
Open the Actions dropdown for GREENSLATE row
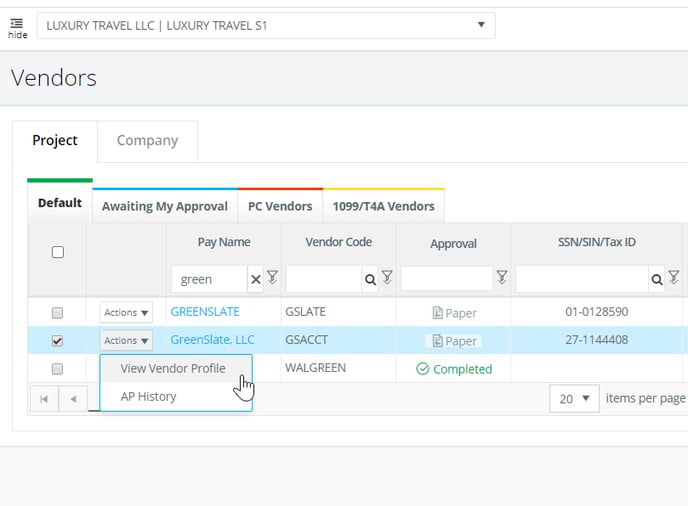click(x=126, y=312)
